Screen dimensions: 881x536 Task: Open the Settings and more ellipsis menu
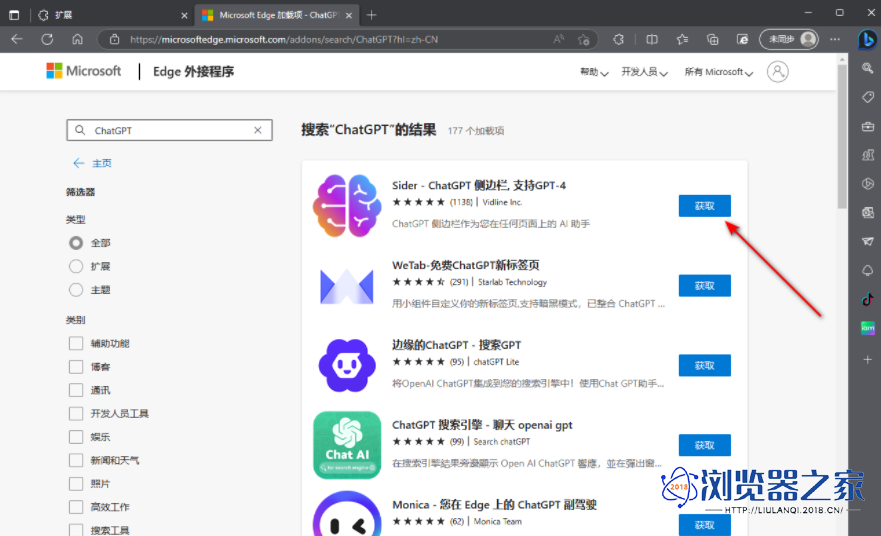click(835, 39)
